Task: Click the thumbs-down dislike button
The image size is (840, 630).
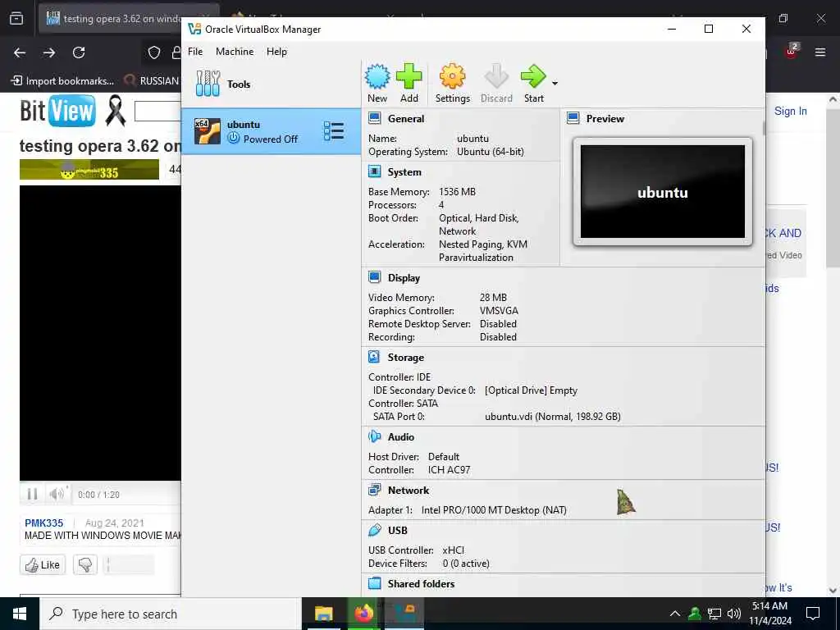Action: click(x=85, y=564)
